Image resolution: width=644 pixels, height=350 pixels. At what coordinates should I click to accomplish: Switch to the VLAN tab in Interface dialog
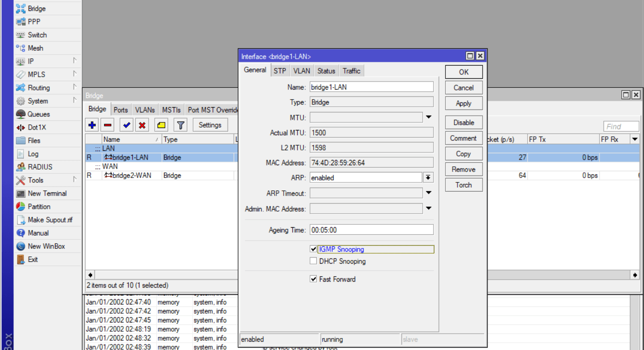click(x=302, y=71)
